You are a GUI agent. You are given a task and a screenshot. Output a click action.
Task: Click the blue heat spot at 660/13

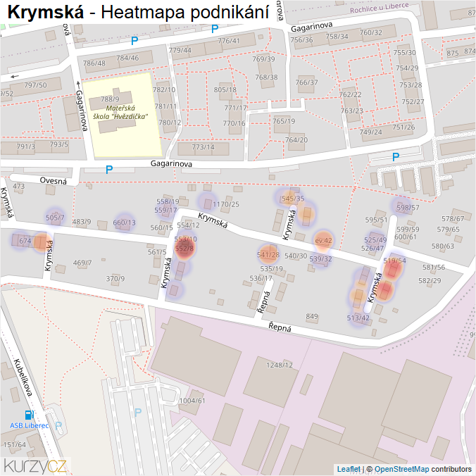pyautogui.click(x=124, y=223)
